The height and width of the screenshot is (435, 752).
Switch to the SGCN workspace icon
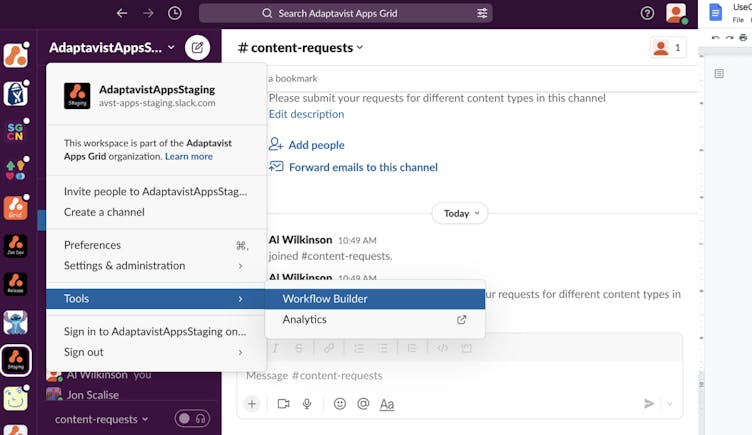[15, 131]
